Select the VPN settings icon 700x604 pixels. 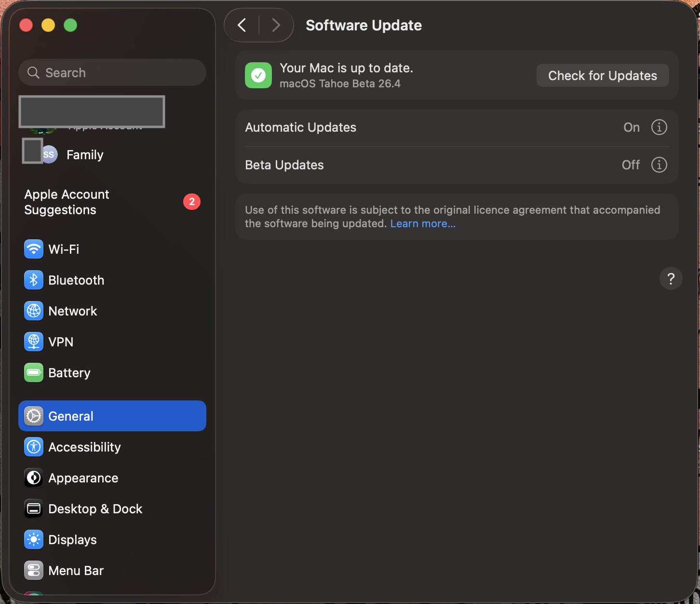point(33,342)
